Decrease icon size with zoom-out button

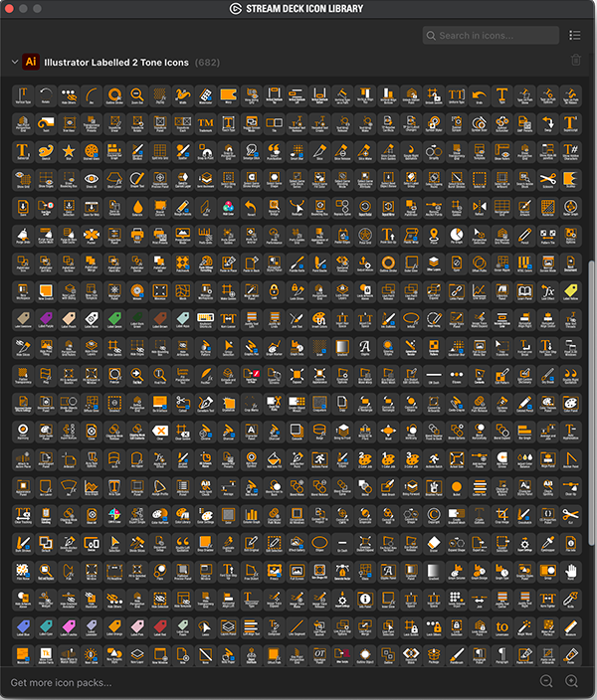(x=546, y=681)
